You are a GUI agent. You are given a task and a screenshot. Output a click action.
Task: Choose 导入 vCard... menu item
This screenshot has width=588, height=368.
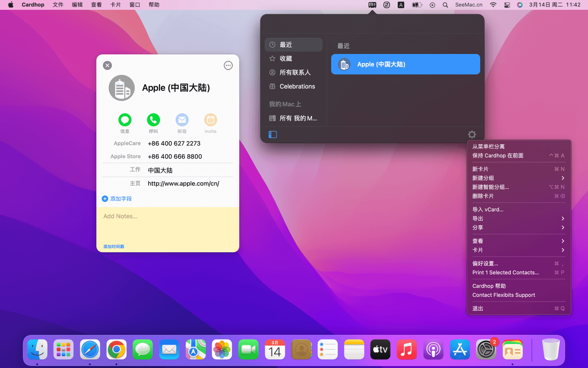(x=519, y=209)
